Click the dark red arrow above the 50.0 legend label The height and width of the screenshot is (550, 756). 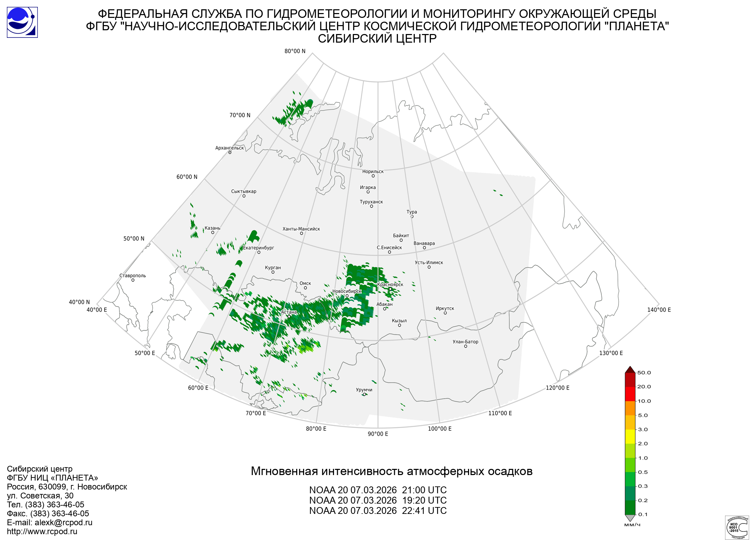coord(630,370)
